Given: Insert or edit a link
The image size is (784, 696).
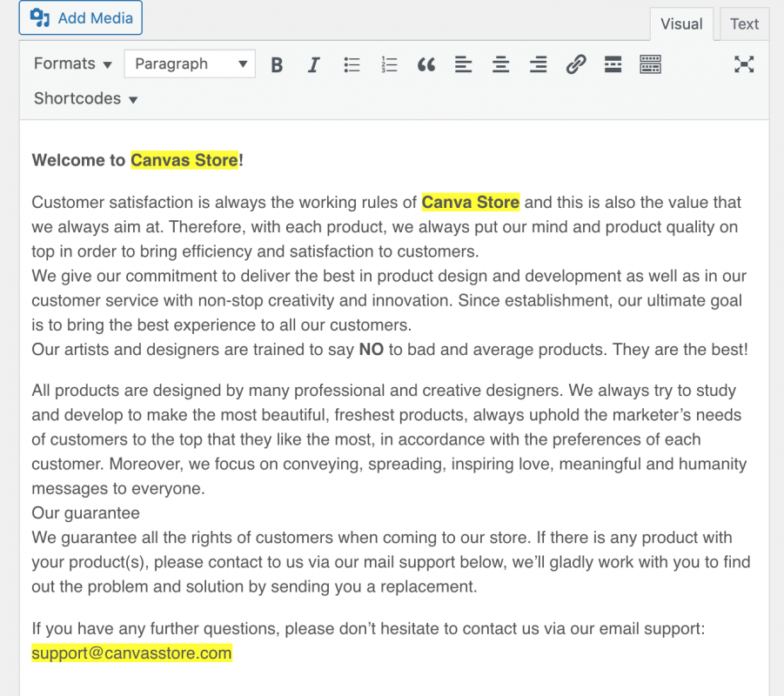Looking at the screenshot, I should [x=575, y=64].
